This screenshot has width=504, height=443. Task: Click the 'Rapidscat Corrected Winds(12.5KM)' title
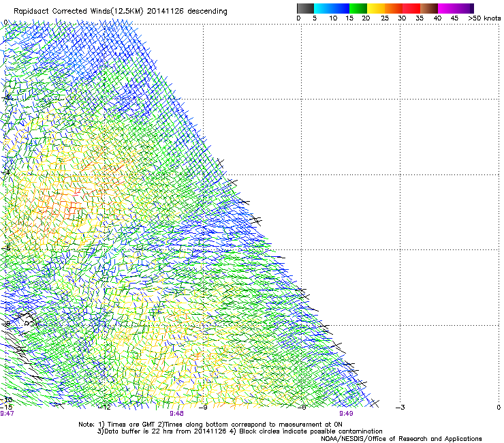coord(78,12)
